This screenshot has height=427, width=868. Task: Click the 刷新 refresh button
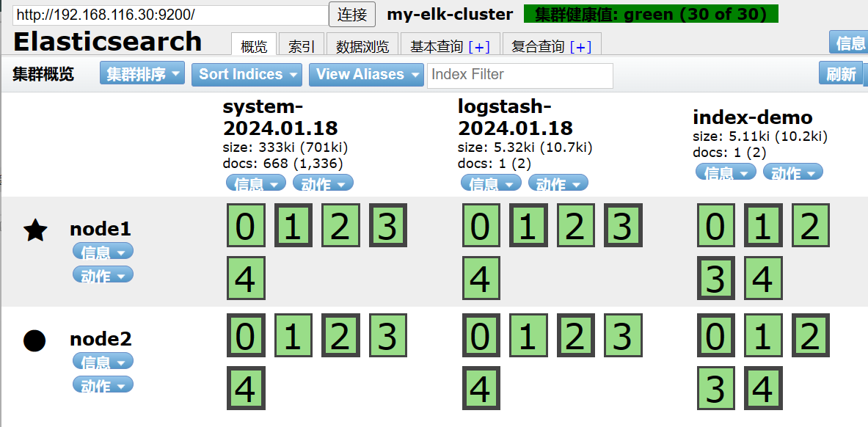pyautogui.click(x=841, y=73)
